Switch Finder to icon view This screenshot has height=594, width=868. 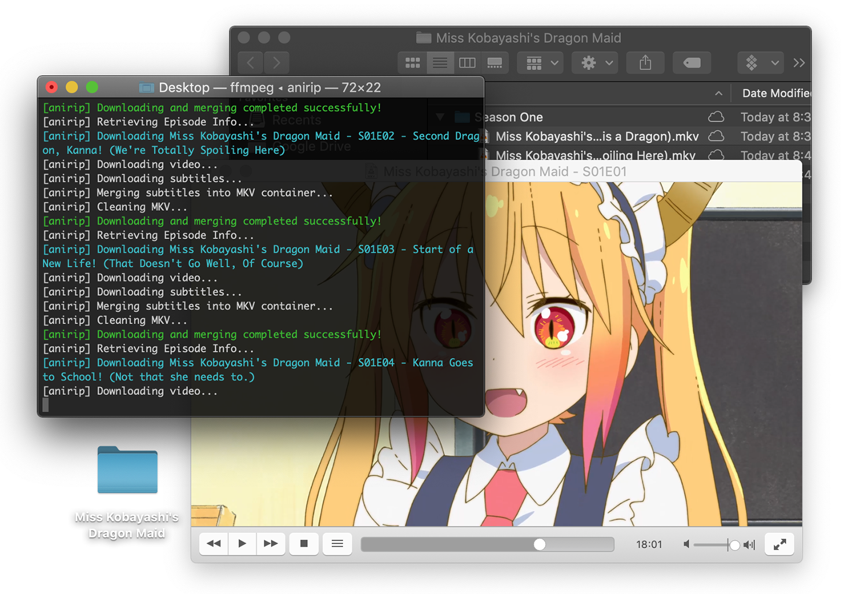tap(413, 63)
